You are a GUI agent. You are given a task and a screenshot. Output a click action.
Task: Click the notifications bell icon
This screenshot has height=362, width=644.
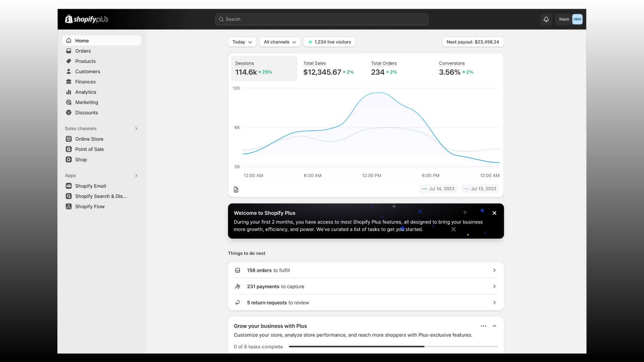click(x=546, y=19)
